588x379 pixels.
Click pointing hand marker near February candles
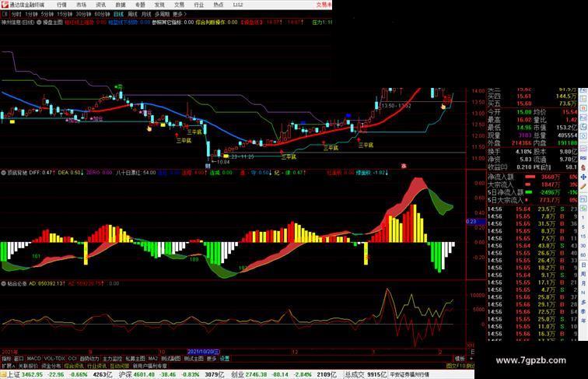443,107
